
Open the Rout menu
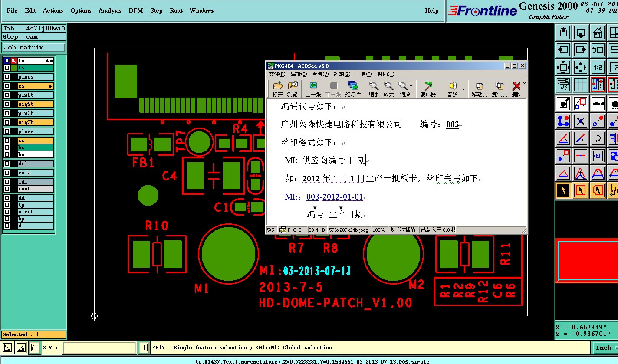tap(176, 10)
